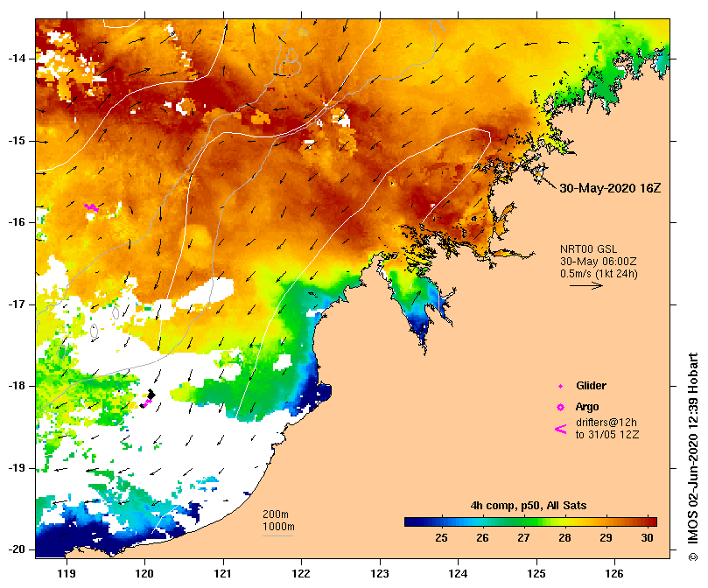Click the colorbar value label '28'
Screen dimensions: 708x588
[x=564, y=538]
